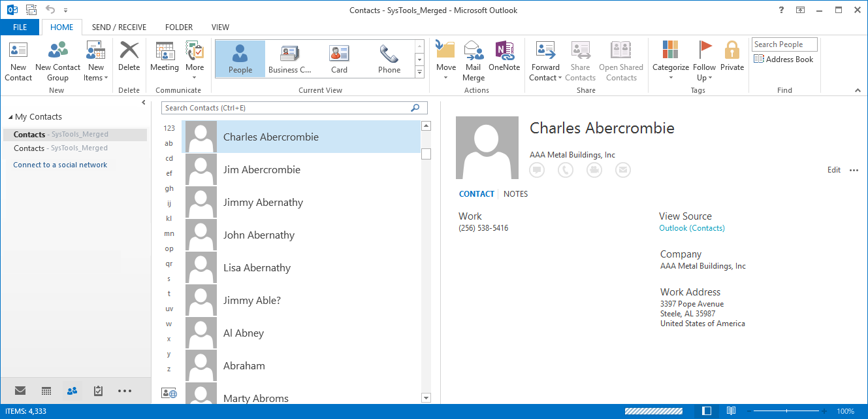Open the Address Book
The width and height of the screenshot is (868, 419).
(784, 59)
